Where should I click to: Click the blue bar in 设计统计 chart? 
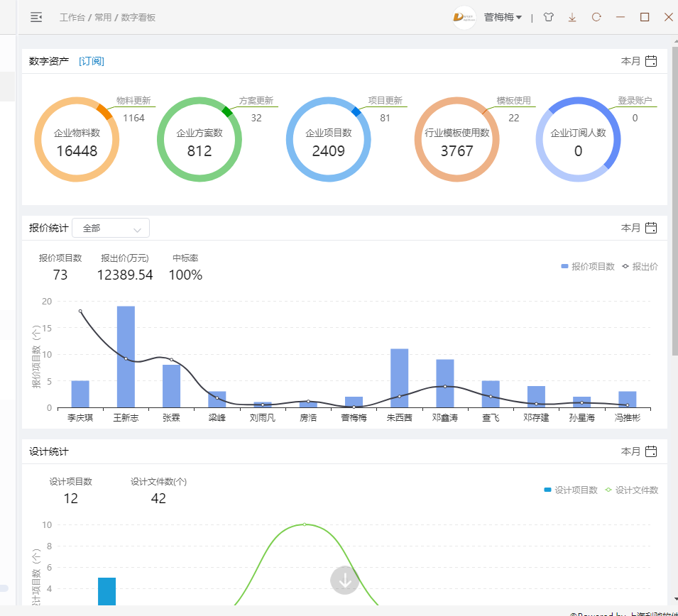tap(106, 591)
